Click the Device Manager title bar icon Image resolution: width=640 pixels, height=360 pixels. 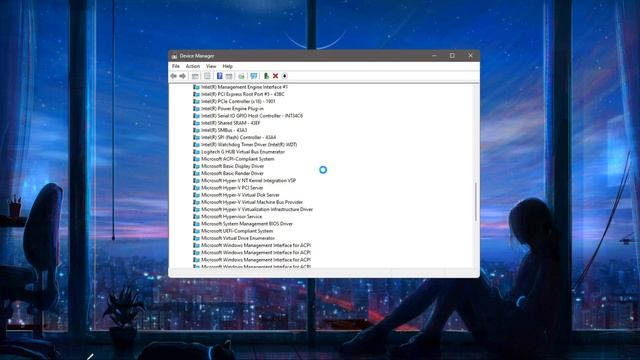tap(174, 56)
